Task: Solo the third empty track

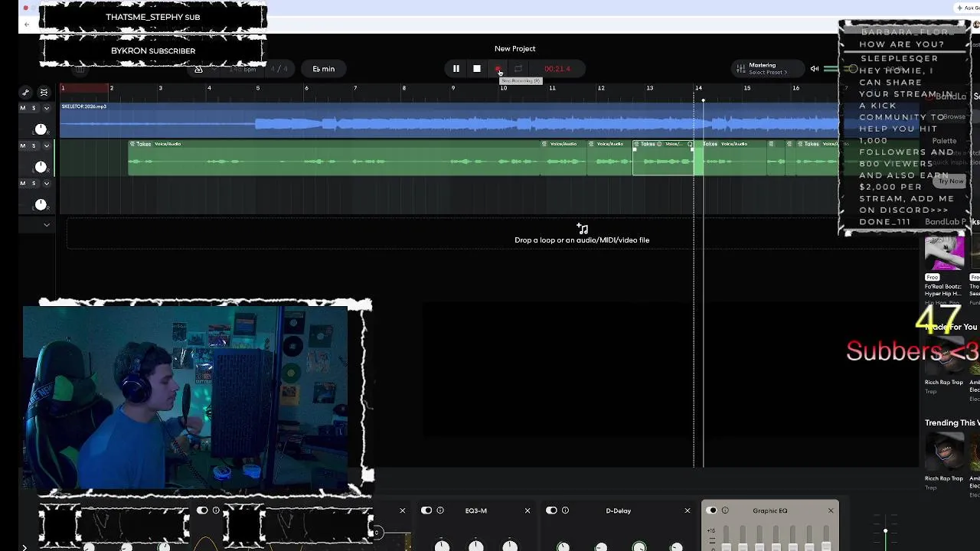Action: coord(34,184)
